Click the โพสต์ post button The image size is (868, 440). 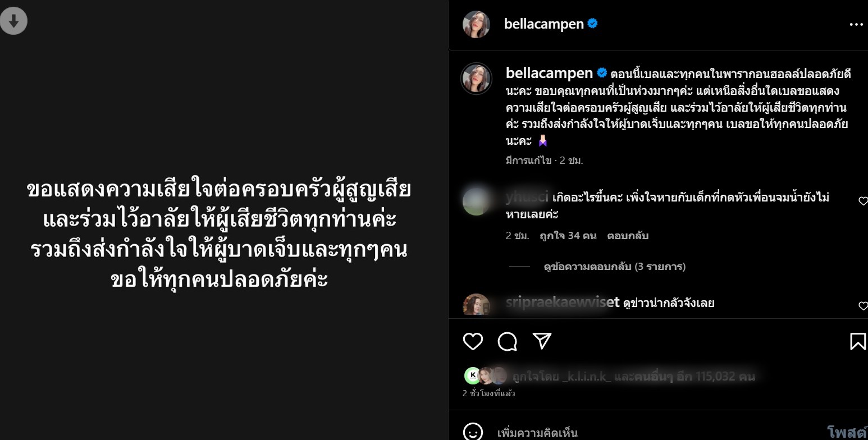[847, 432]
